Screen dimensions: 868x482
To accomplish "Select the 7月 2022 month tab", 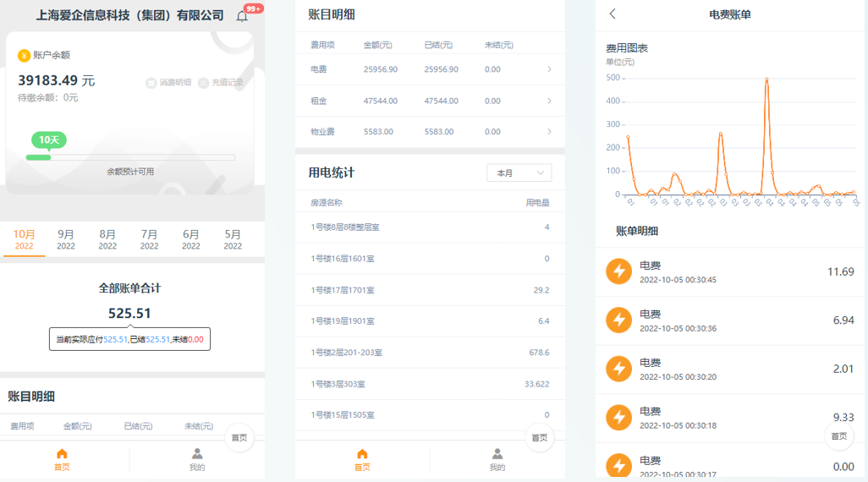I will [x=149, y=239].
